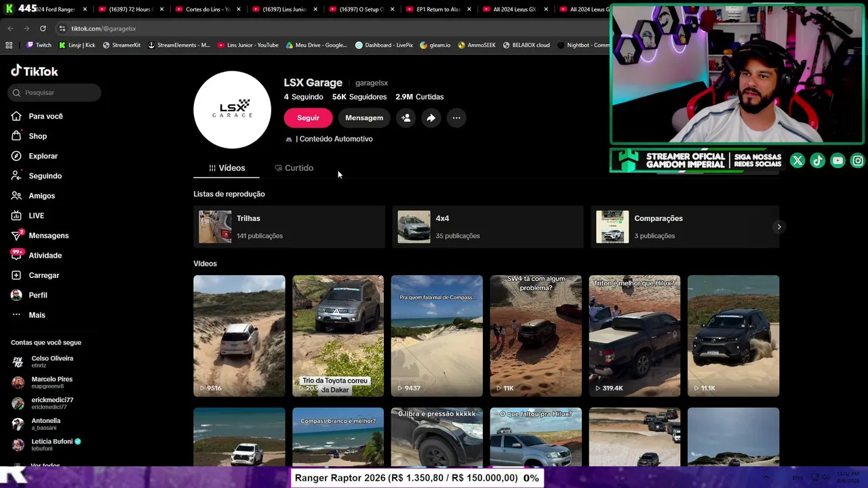This screenshot has height=488, width=868.
Task: Open Celso Oliveira's followed account
Action: [43, 361]
